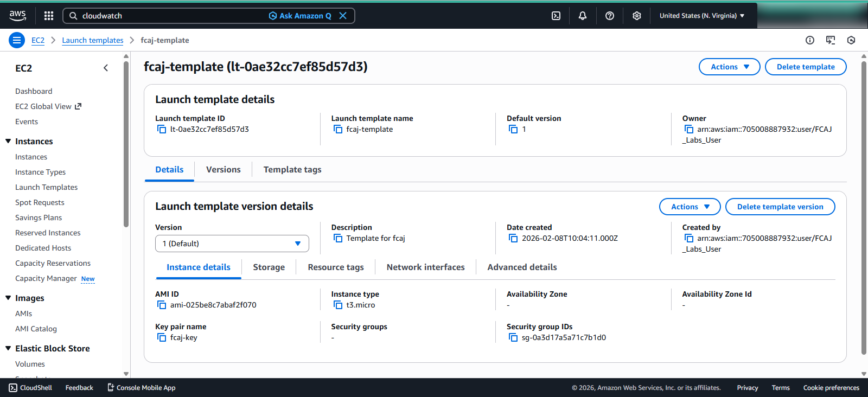The height and width of the screenshot is (397, 868).
Task: Open the Feedback link in footer
Action: (79, 388)
